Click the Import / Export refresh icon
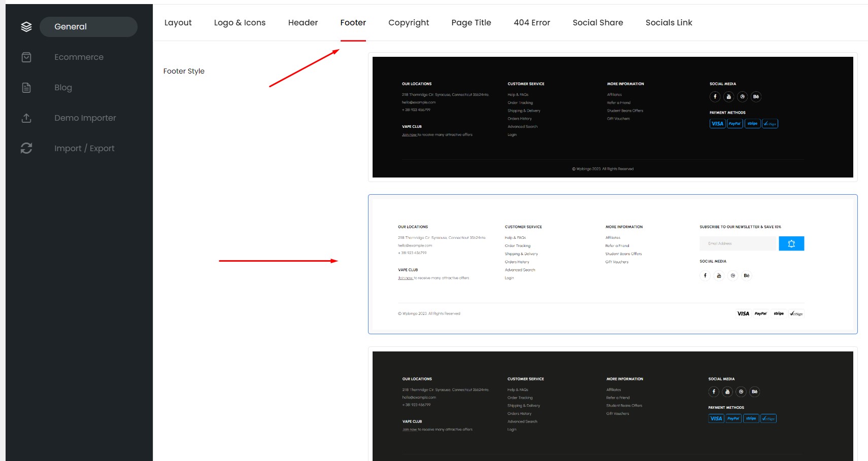The image size is (868, 461). point(26,148)
